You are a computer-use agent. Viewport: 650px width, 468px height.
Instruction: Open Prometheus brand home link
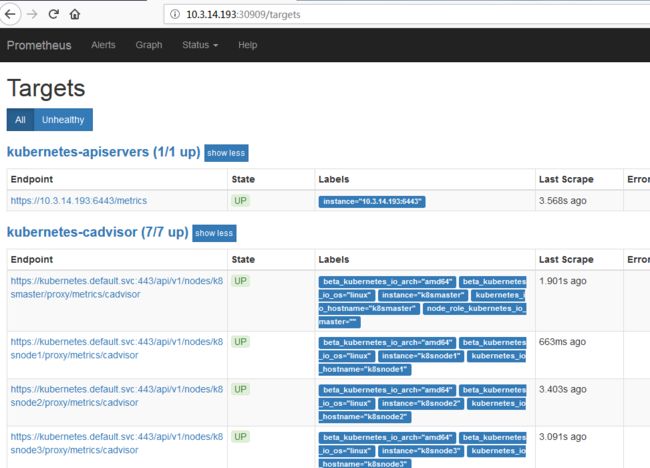point(39,45)
